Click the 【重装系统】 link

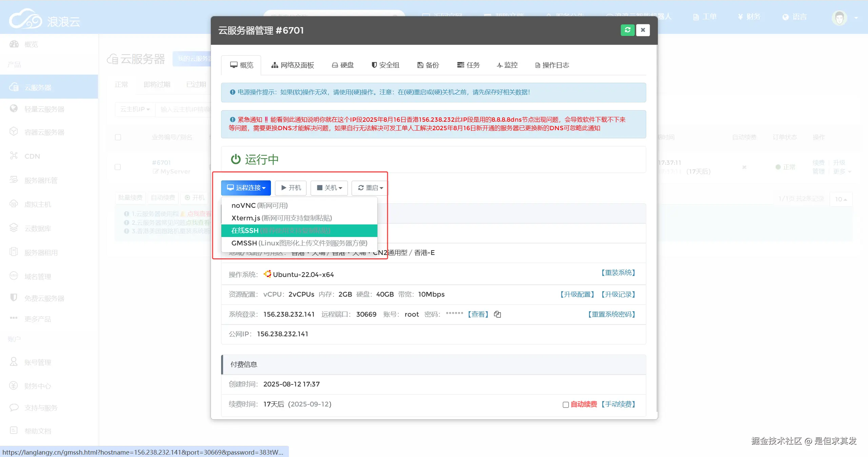[618, 273]
